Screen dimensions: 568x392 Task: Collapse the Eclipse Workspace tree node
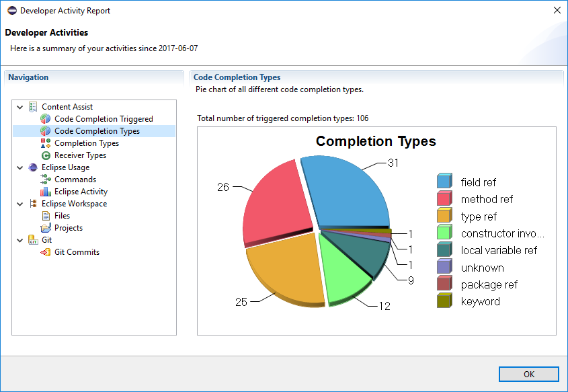click(20, 204)
